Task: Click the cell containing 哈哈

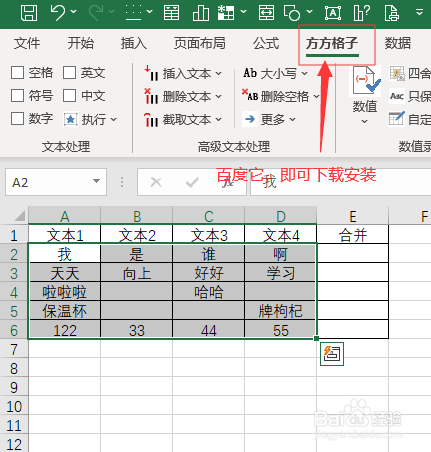Action: pyautogui.click(x=209, y=292)
